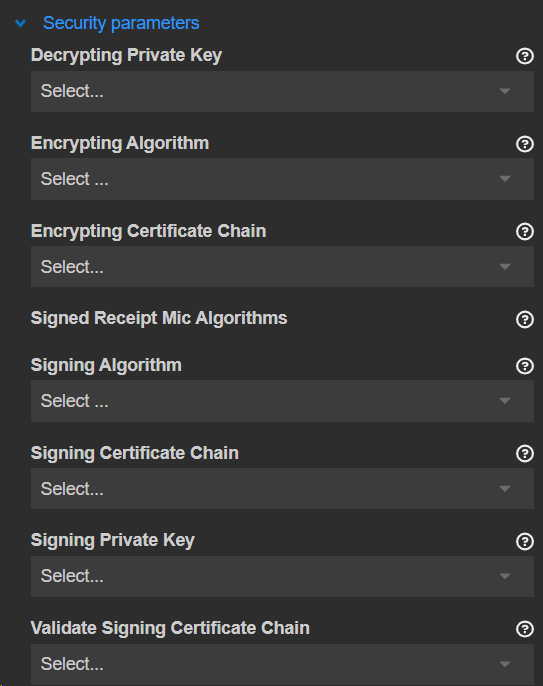This screenshot has height=686, width=543.
Task: Click the Signing Private Key dropdown arrow
Action: 505,576
